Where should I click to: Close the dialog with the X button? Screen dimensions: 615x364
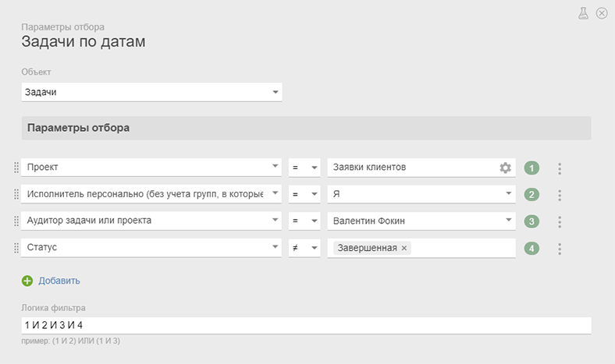602,13
